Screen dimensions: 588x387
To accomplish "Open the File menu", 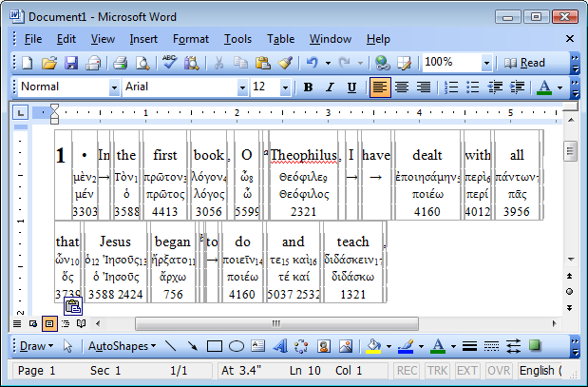I will click(x=33, y=39).
